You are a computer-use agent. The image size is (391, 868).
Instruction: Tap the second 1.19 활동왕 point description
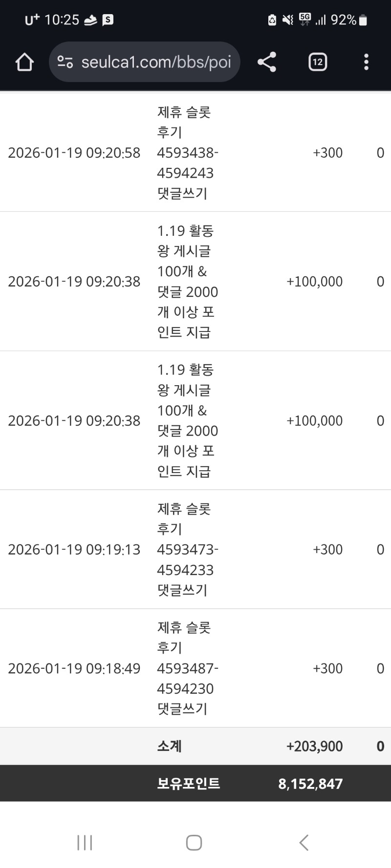pos(186,420)
